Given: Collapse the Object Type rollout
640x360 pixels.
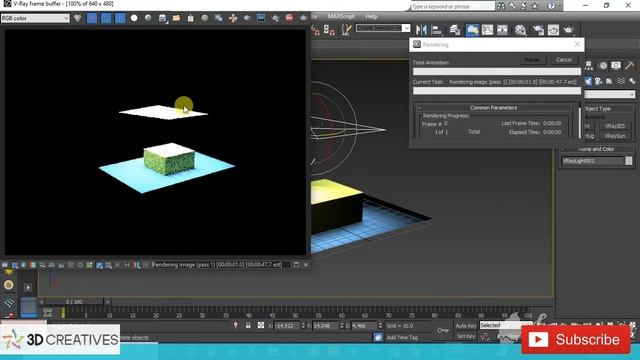Looking at the screenshot, I should point(609,109).
